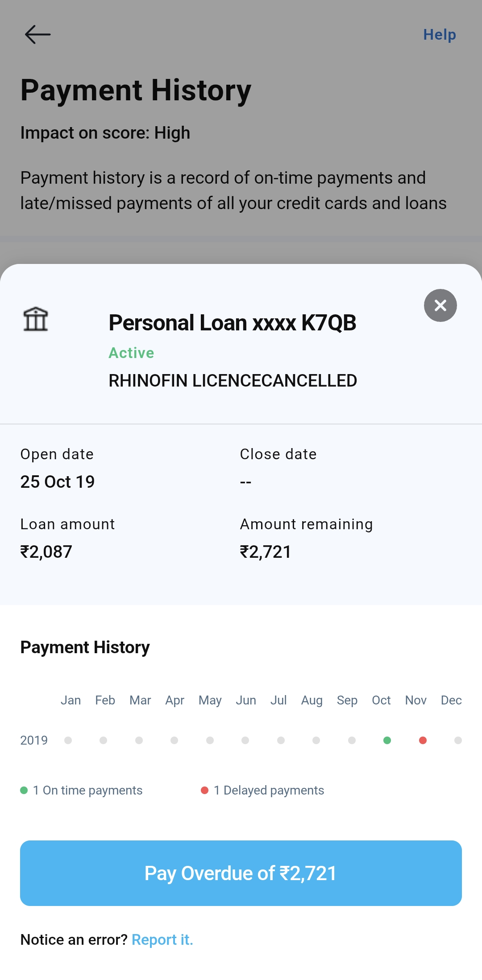Tap the Report it link
Image resolution: width=482 pixels, height=980 pixels.
point(162,939)
